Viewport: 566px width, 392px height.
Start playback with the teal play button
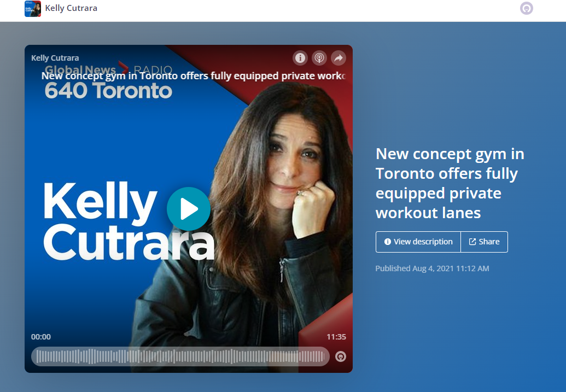(189, 209)
